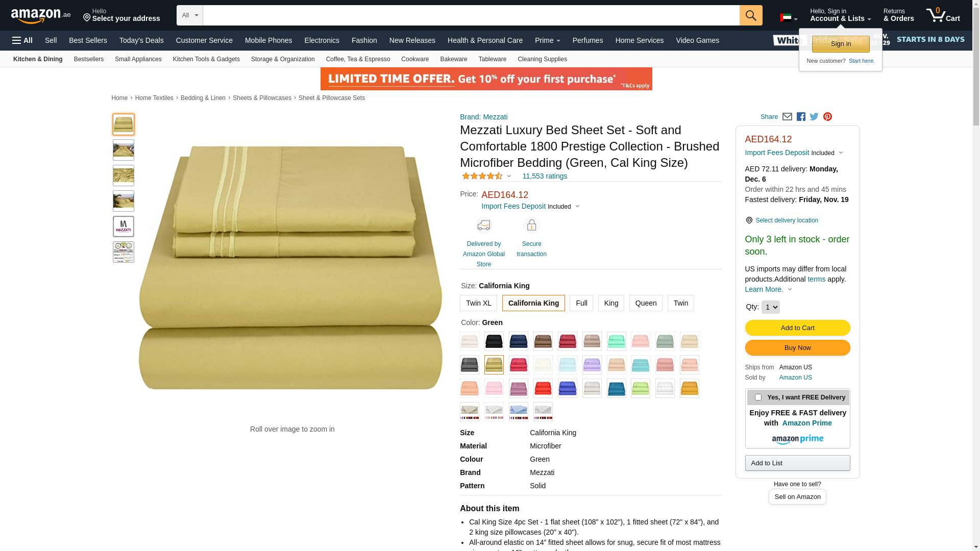Screen dimensions: 980x551
Task: Share product on Twitter icon
Action: [x=814, y=117]
